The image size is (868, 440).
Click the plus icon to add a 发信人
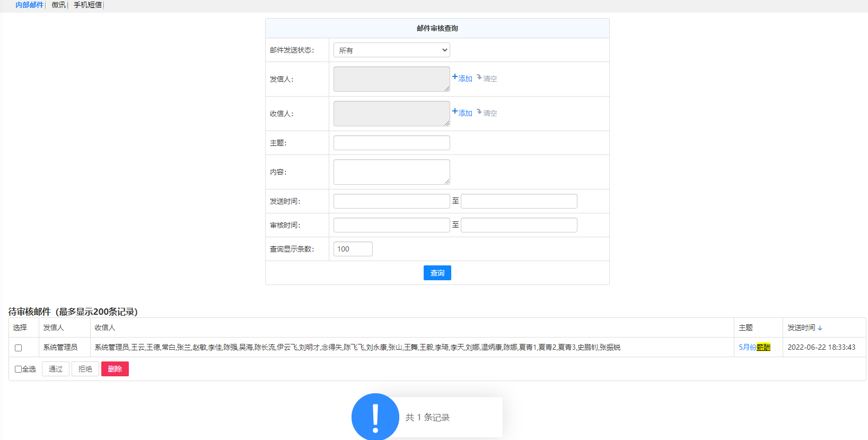click(x=455, y=77)
